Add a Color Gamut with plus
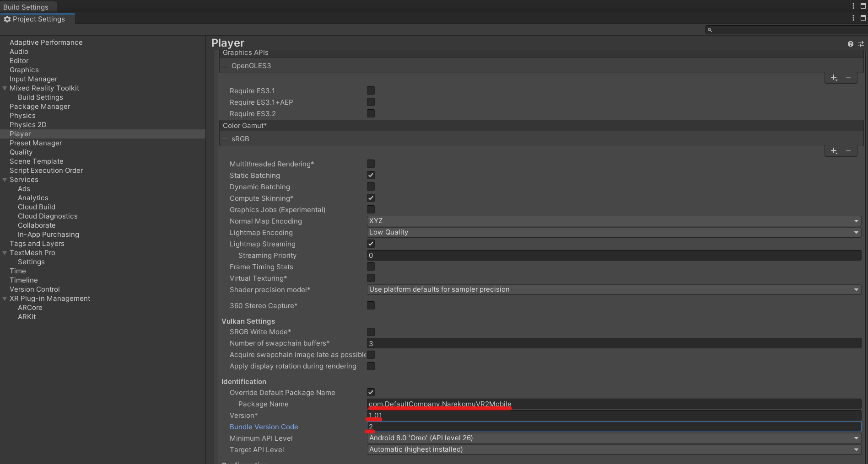The width and height of the screenshot is (868, 464). [x=834, y=151]
